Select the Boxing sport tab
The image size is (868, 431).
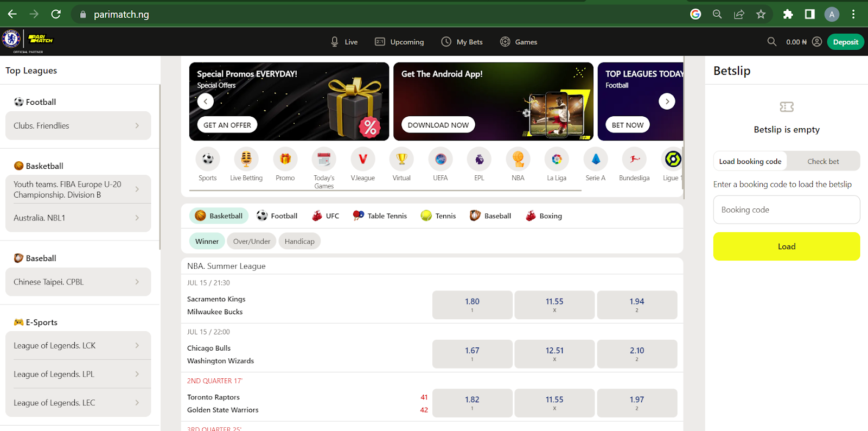click(544, 215)
